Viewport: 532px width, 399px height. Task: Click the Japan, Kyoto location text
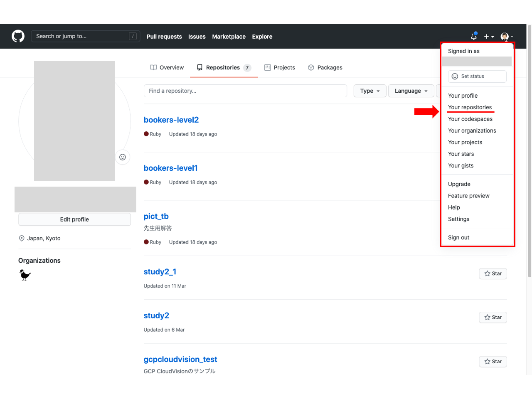(44, 238)
